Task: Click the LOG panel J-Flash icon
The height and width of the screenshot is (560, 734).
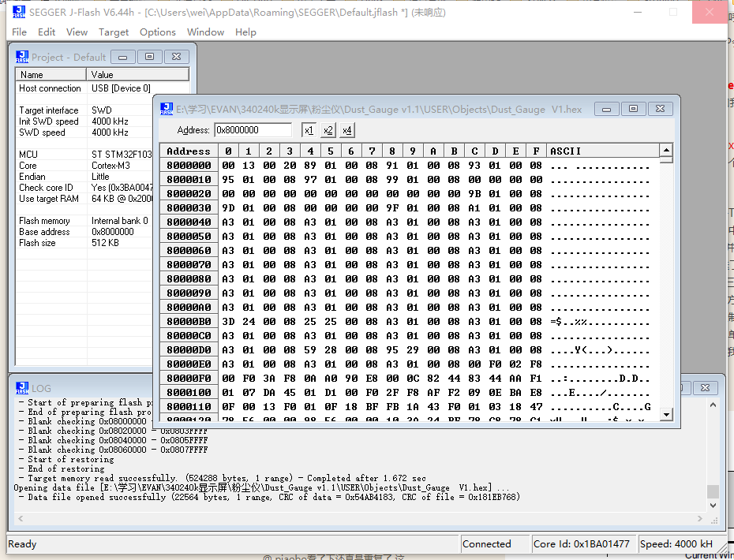Action: tap(22, 388)
